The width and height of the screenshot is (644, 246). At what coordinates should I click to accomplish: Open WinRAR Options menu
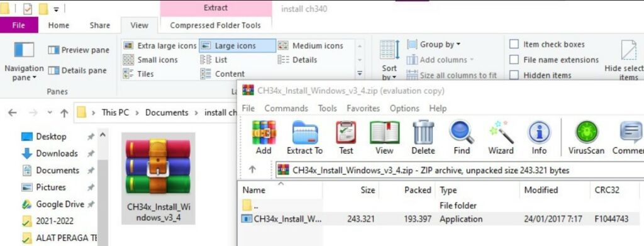404,108
